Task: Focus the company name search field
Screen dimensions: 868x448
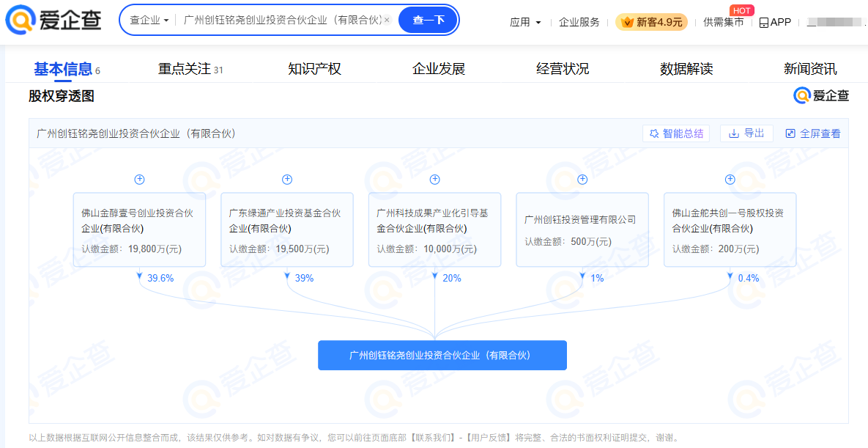Action: click(x=282, y=21)
